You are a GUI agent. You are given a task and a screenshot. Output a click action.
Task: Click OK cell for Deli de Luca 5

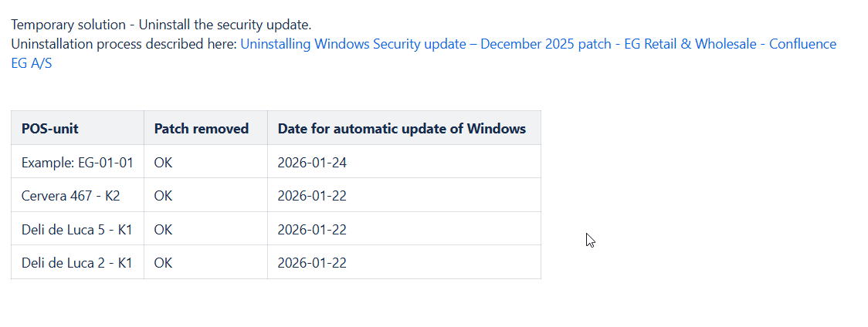pos(163,230)
